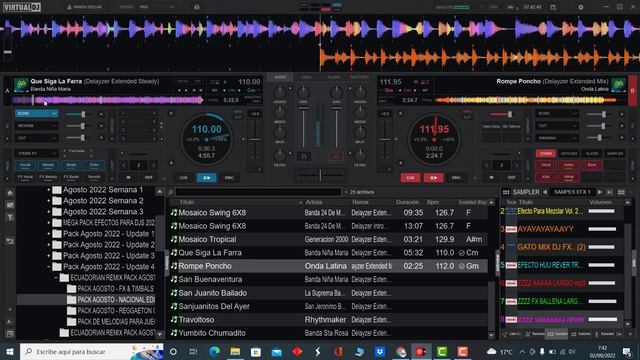Click the deck B BAJO knob

[x=360, y=132]
